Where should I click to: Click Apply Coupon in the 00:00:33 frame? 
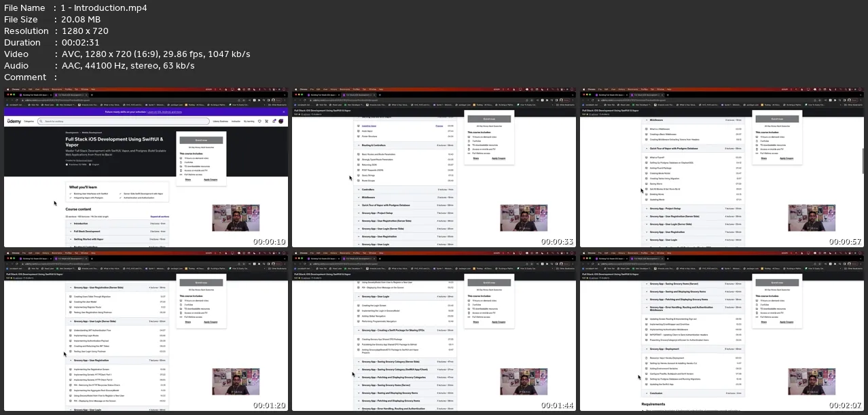pos(499,158)
